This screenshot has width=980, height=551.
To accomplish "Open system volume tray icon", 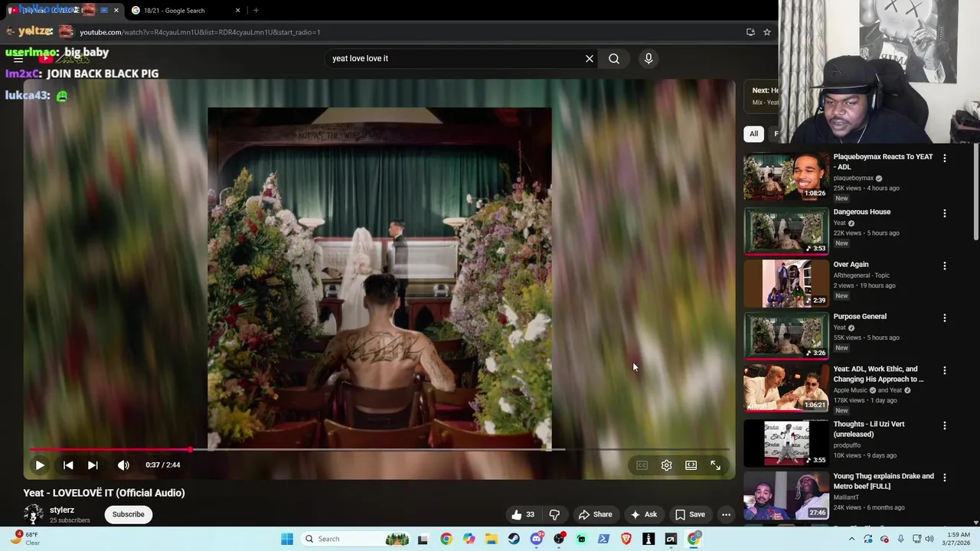I will click(x=929, y=539).
